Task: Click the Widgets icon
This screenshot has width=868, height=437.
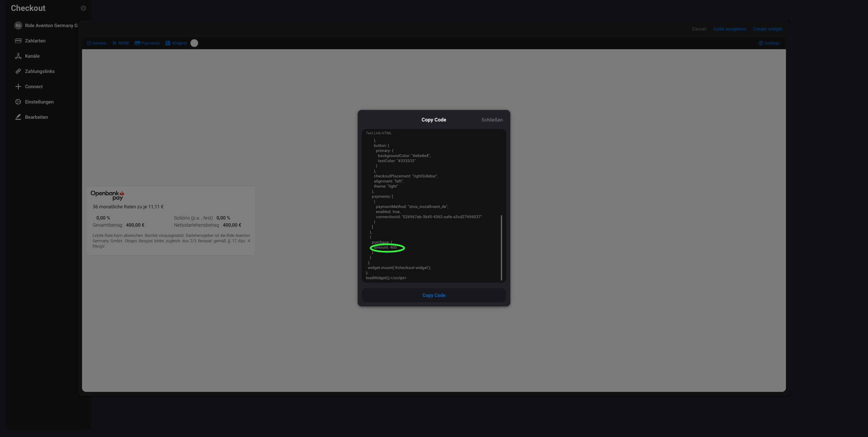Action: click(168, 43)
